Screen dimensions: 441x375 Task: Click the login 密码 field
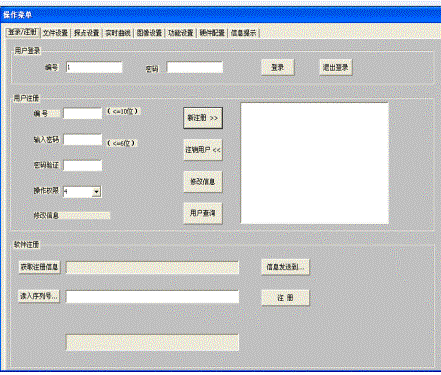pyautogui.click(x=195, y=67)
